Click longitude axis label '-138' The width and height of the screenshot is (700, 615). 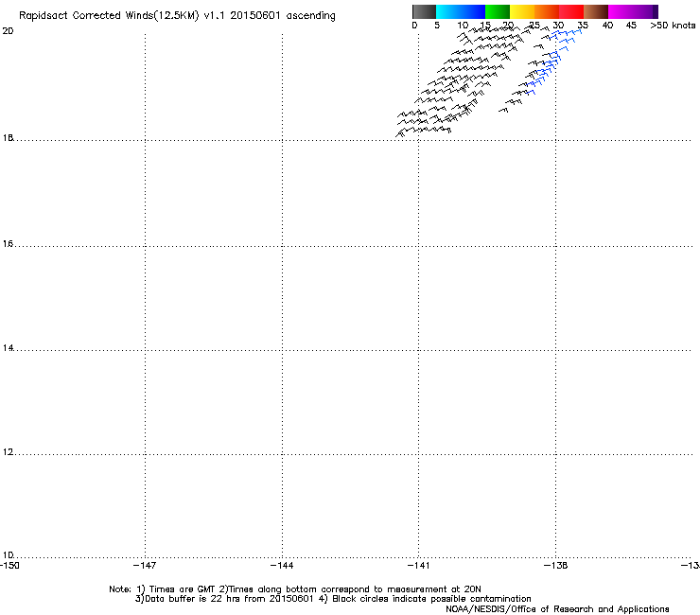[x=555, y=566]
